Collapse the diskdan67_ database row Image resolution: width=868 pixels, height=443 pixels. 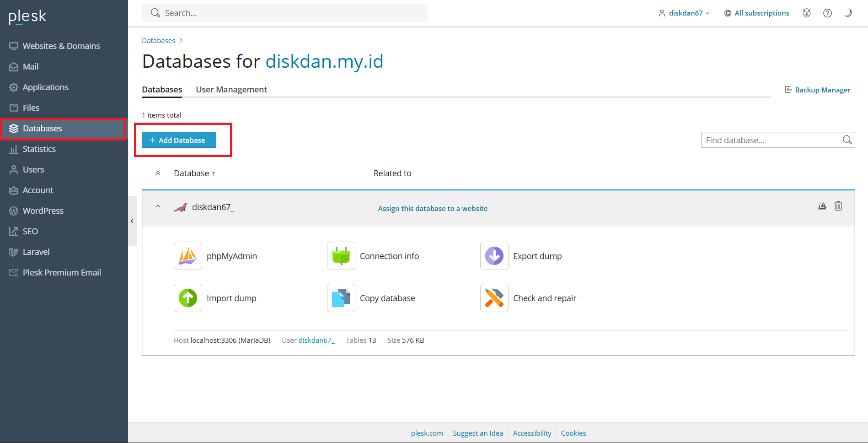(x=158, y=207)
